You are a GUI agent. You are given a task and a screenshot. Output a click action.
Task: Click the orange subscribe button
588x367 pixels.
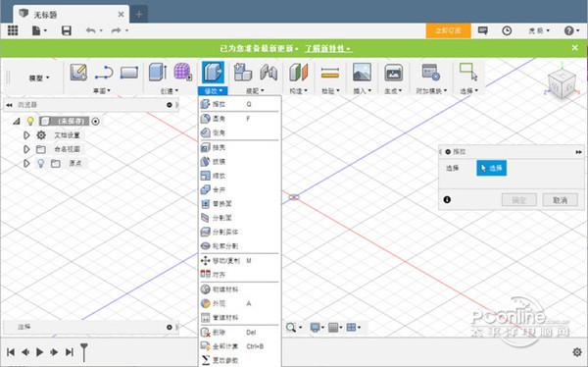click(x=448, y=30)
